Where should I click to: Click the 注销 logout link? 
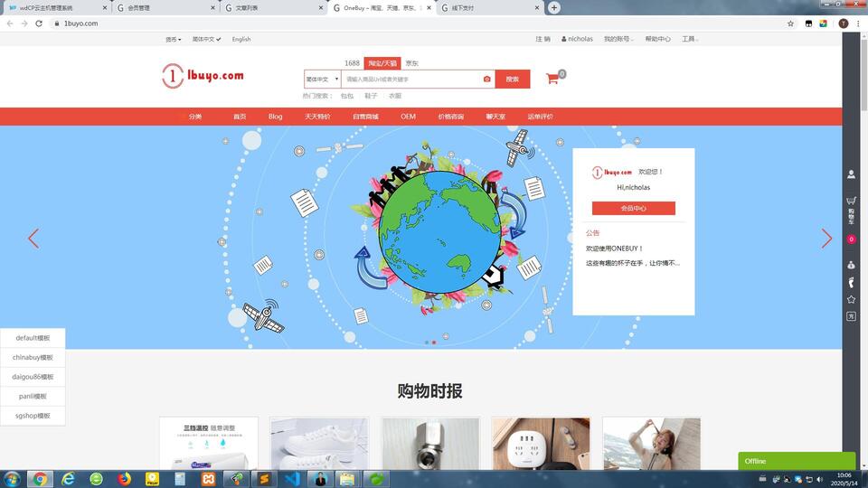pos(542,39)
